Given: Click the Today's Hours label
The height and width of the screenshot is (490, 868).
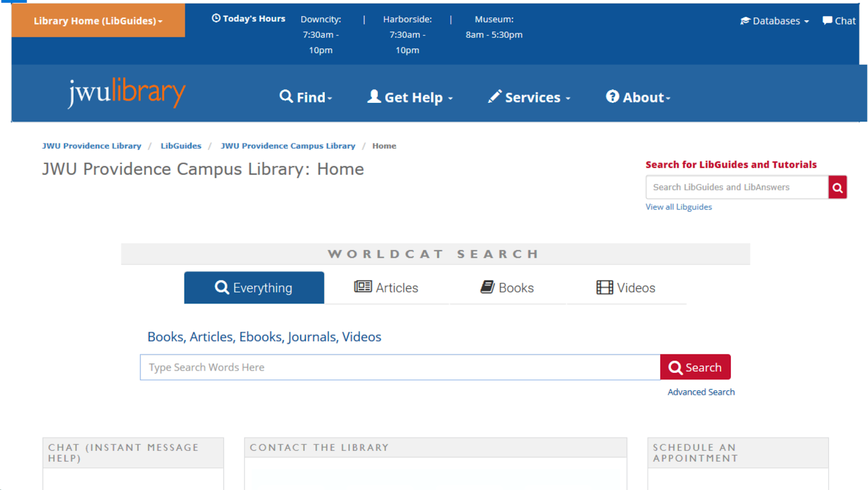Looking at the screenshot, I should 254,18.
